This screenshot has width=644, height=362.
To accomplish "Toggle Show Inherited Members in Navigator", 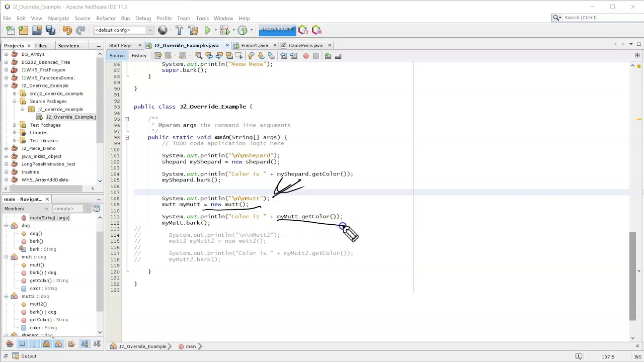I will [10, 344].
